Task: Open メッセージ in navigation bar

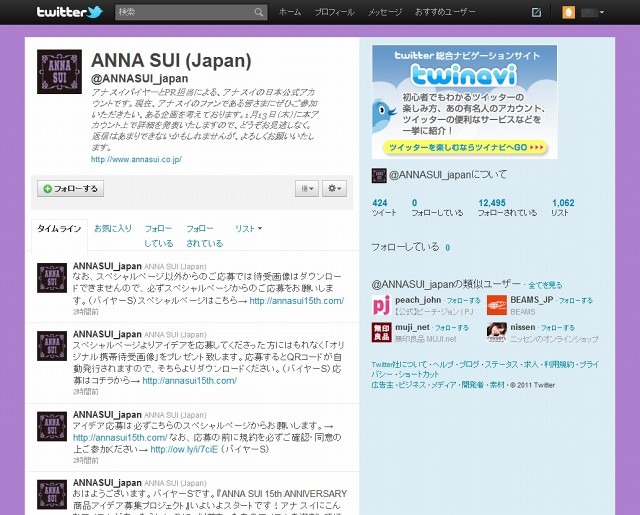Action: click(x=385, y=12)
